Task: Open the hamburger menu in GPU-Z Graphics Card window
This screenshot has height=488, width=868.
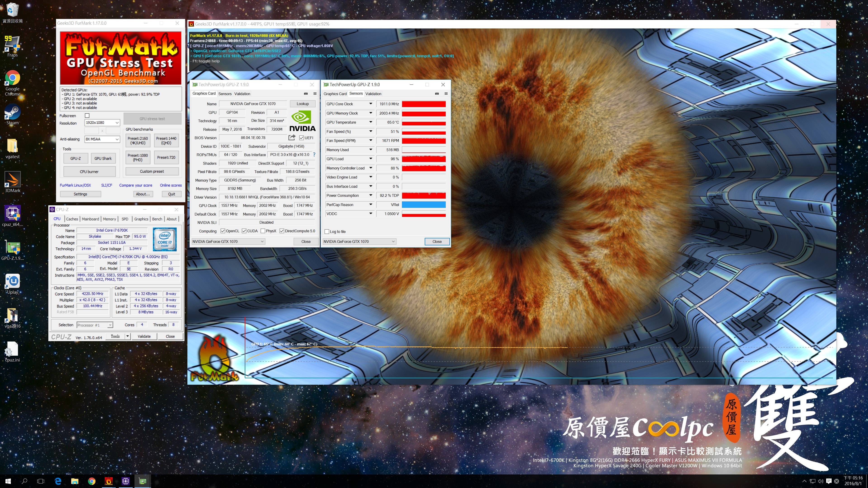Action: 315,94
